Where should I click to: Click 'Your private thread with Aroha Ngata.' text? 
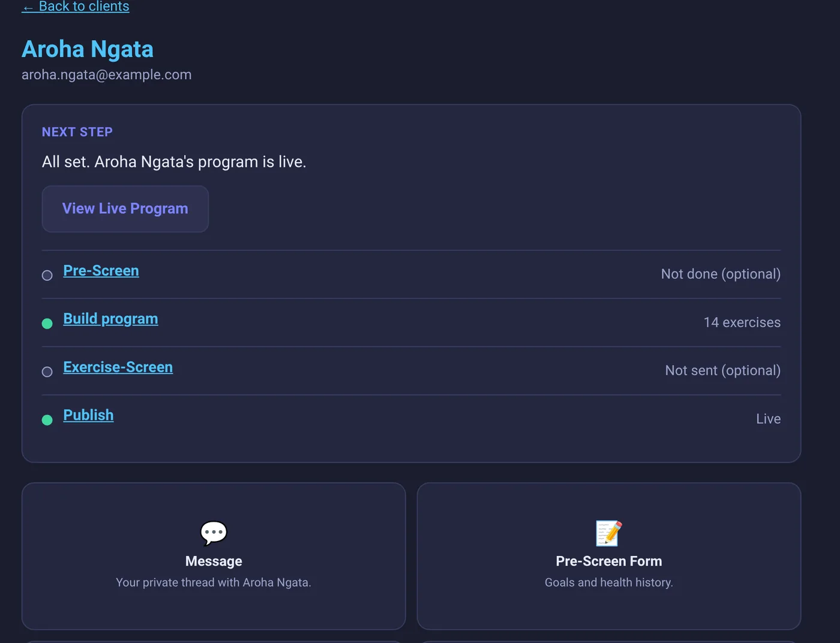(214, 582)
